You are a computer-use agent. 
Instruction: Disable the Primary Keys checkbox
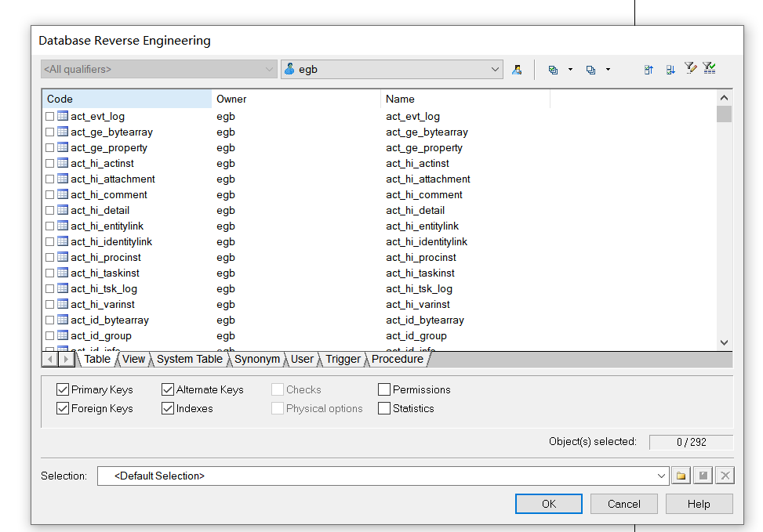point(62,389)
